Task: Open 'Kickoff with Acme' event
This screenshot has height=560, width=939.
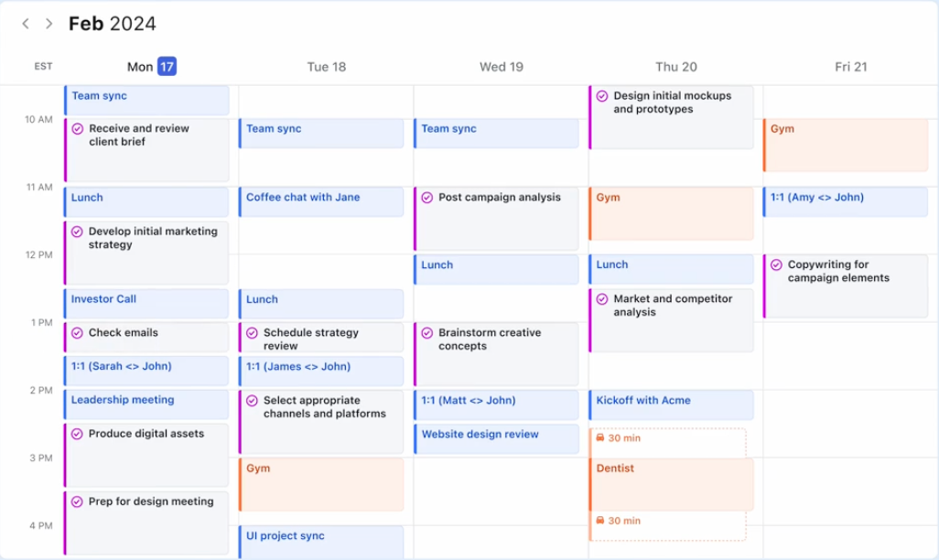Action: tap(671, 403)
